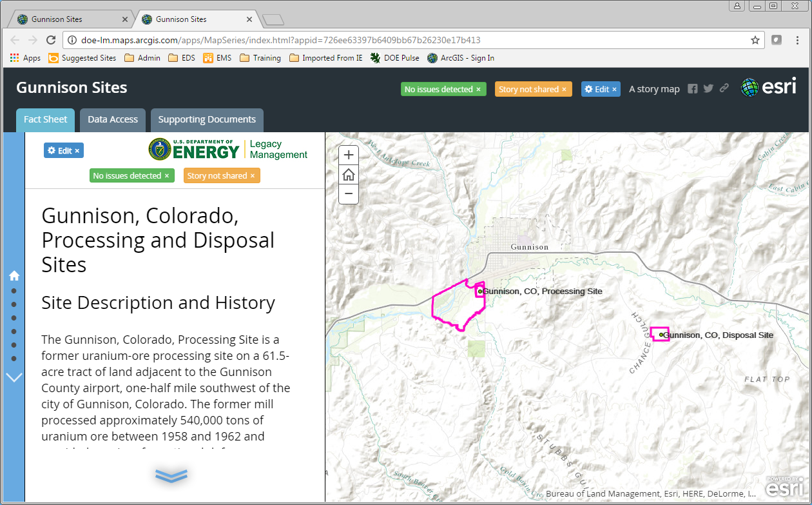Share story on Facebook
Image resolution: width=812 pixels, height=505 pixels.
(x=693, y=89)
